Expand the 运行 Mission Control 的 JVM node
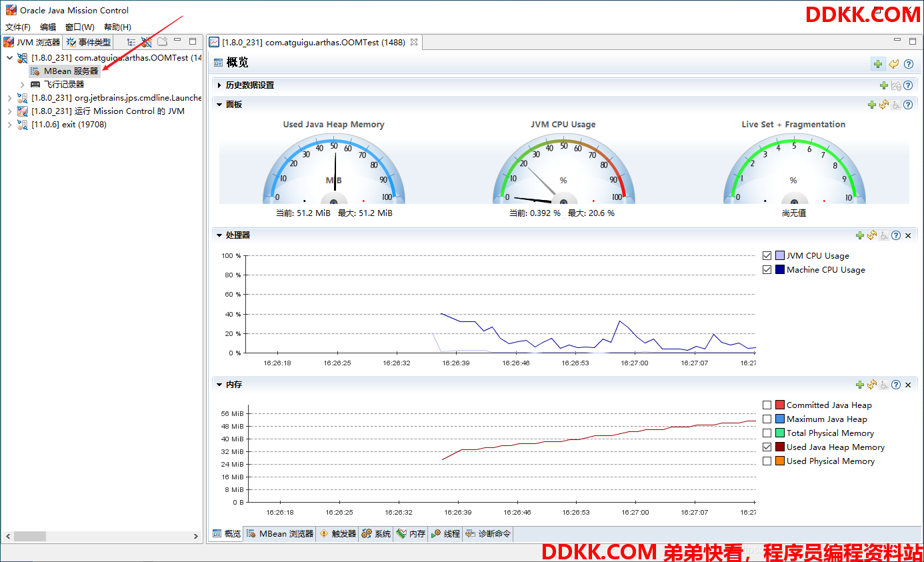Viewport: 924px width, 562px height. (x=9, y=111)
